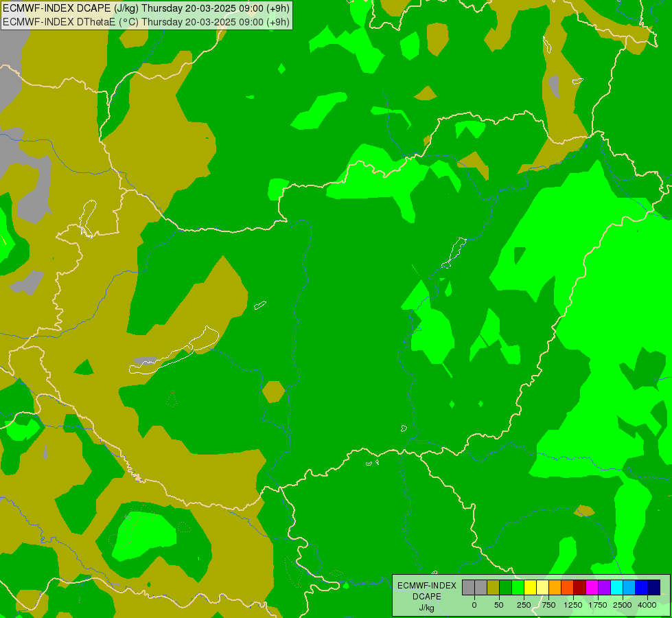Click the '1250' legend tick label
The width and height of the screenshot is (672, 618).
coord(573,605)
